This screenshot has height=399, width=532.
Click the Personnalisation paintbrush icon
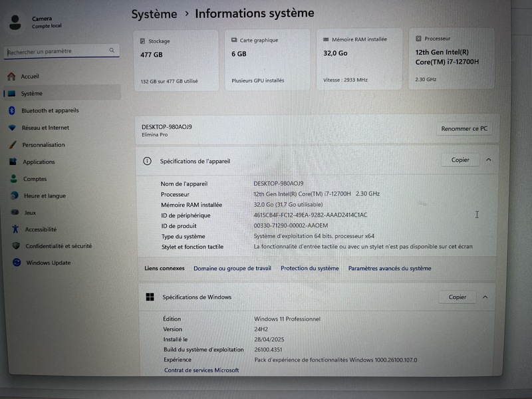pos(13,145)
